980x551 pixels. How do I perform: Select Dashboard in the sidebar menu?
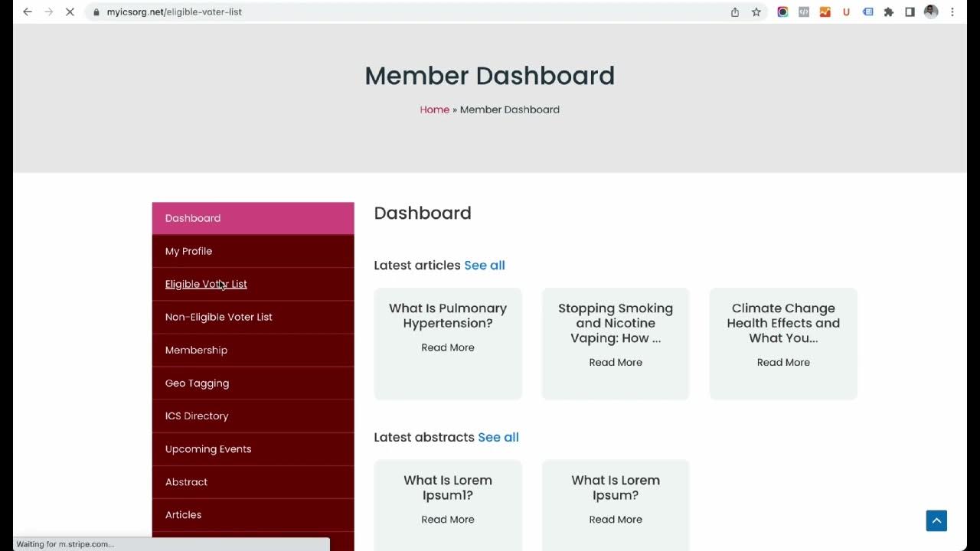click(253, 218)
